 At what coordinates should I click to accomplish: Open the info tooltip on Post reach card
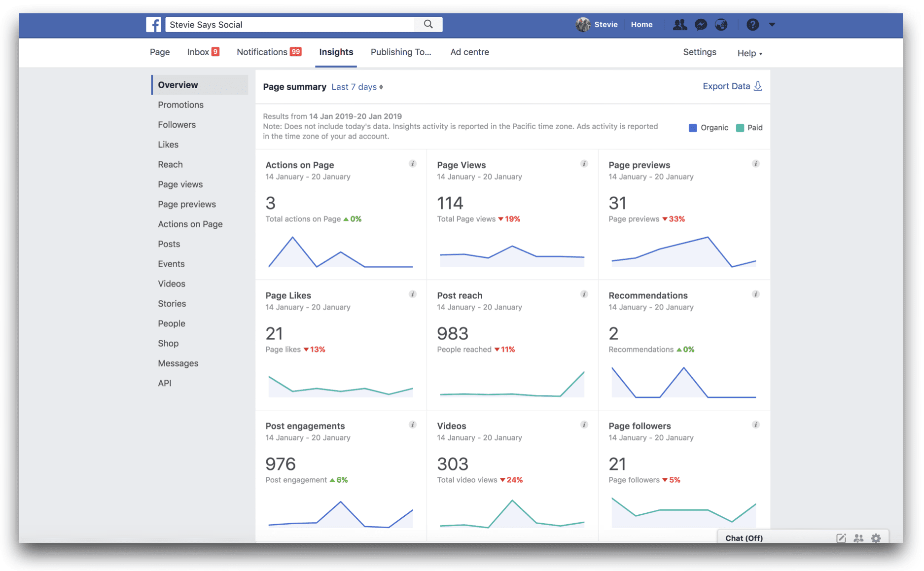(584, 294)
